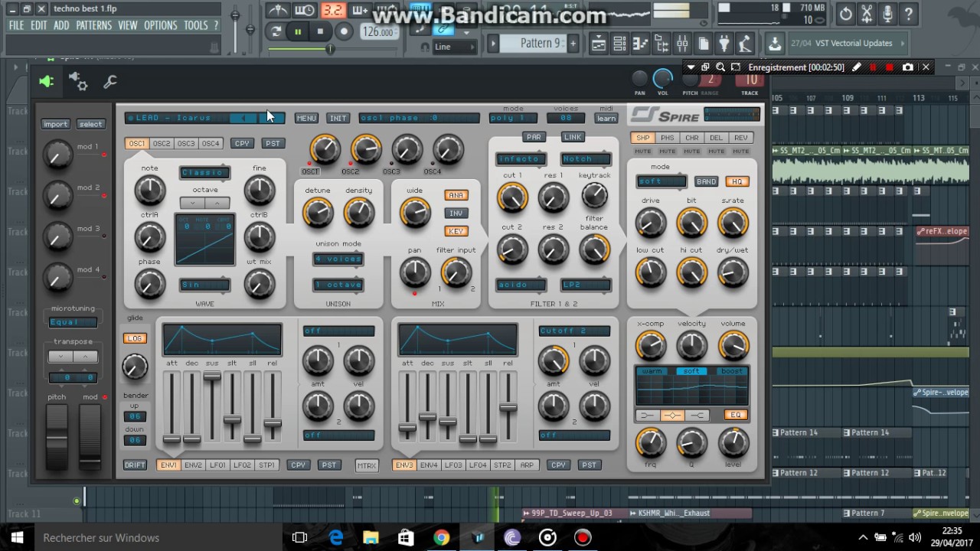Open File Explorer from the taskbar
The height and width of the screenshot is (551, 980).
pyautogui.click(x=371, y=537)
